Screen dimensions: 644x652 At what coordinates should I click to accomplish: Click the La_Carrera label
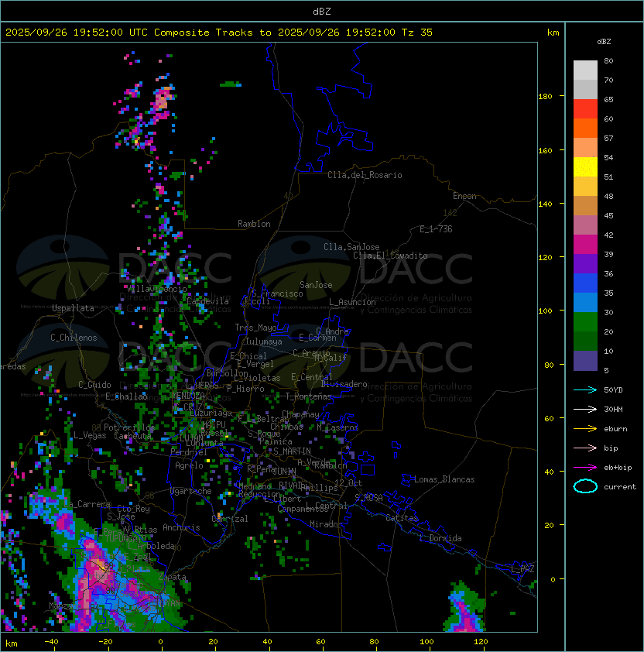[87, 504]
